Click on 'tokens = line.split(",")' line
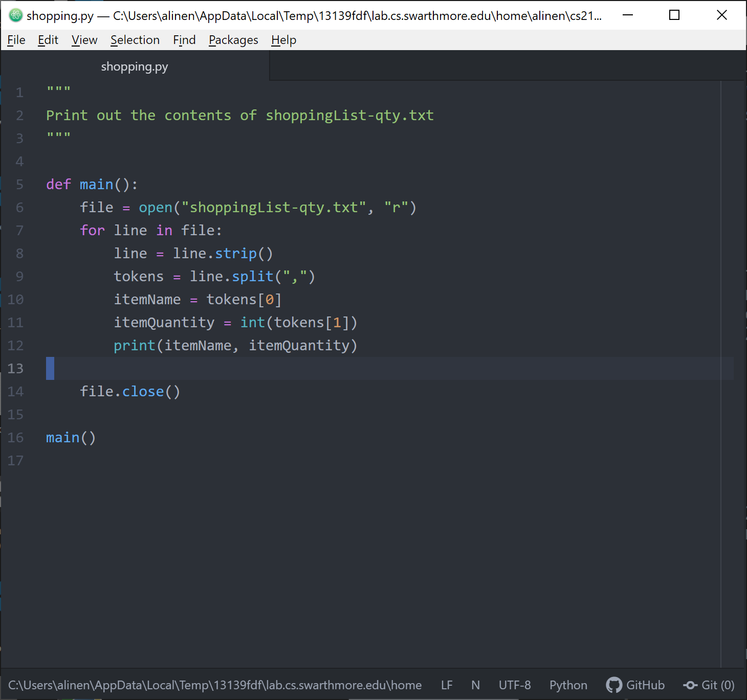 tap(214, 277)
